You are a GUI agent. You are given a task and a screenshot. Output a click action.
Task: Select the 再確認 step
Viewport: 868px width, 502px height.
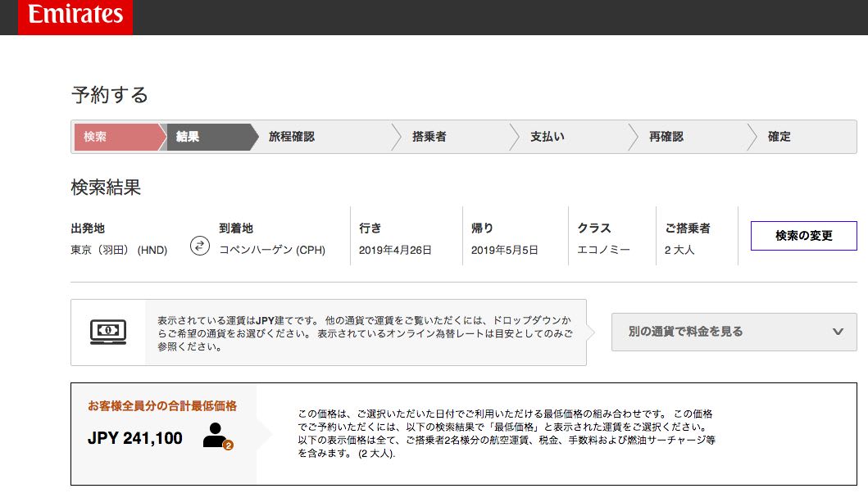[666, 137]
